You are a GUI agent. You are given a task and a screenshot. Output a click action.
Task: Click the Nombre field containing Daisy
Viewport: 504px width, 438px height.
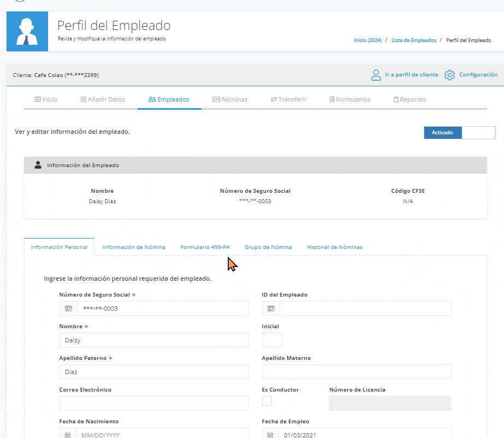154,340
